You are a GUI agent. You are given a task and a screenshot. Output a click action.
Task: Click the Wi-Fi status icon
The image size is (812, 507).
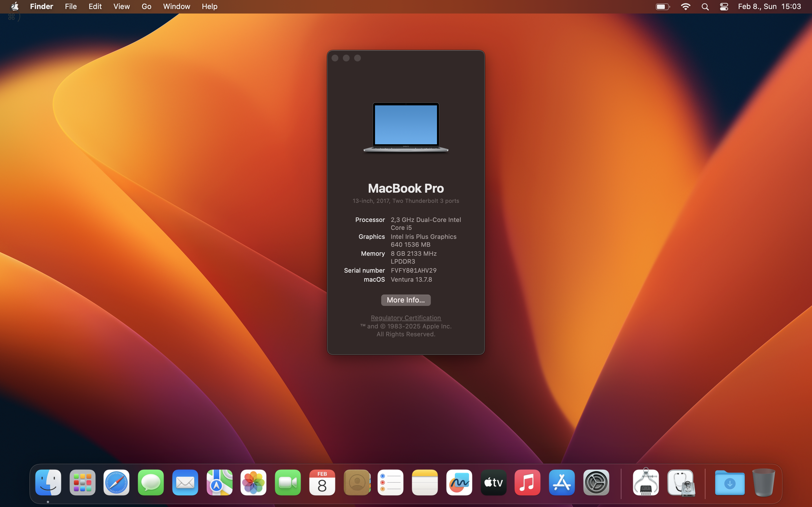click(x=686, y=6)
